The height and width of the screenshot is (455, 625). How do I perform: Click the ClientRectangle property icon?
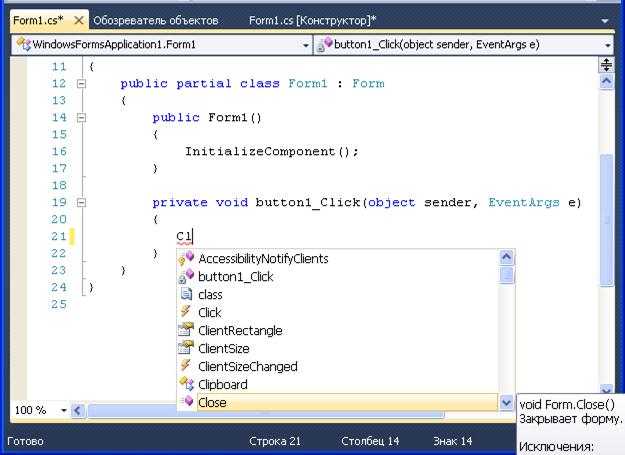tap(186, 329)
